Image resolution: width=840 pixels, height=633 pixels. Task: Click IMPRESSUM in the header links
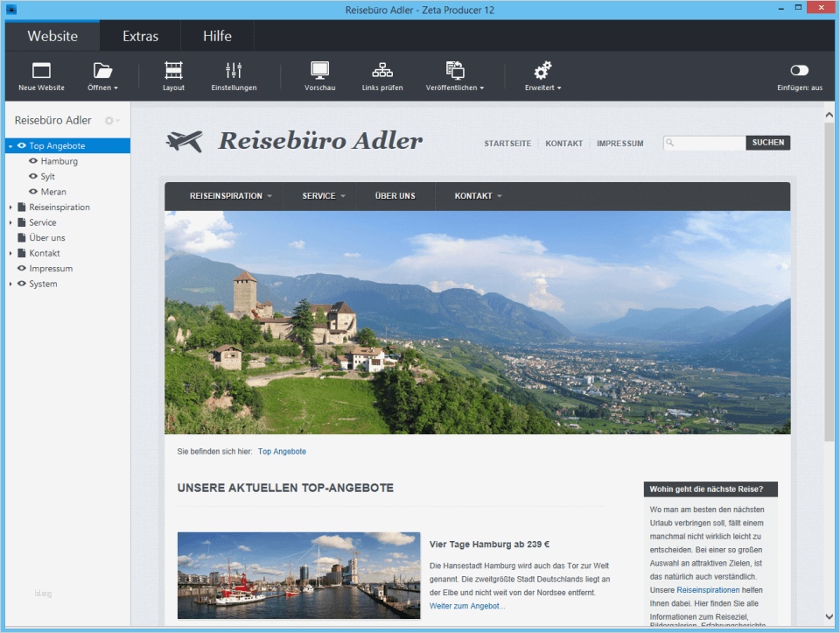click(619, 144)
